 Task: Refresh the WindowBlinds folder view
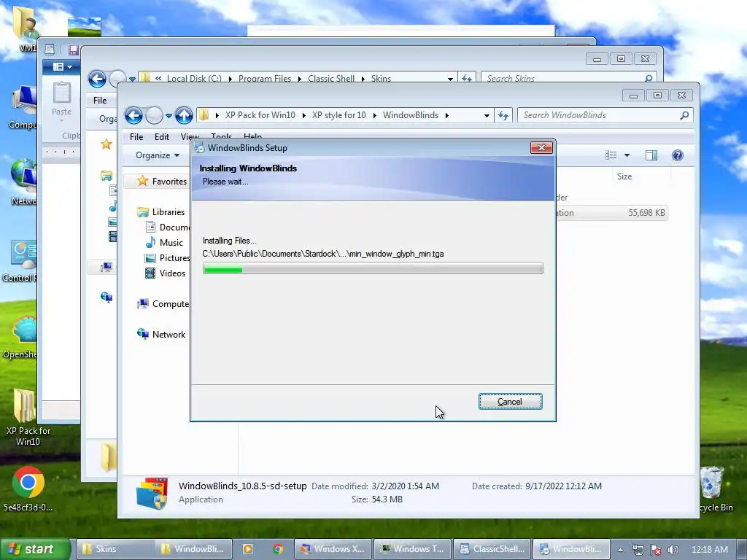503,115
